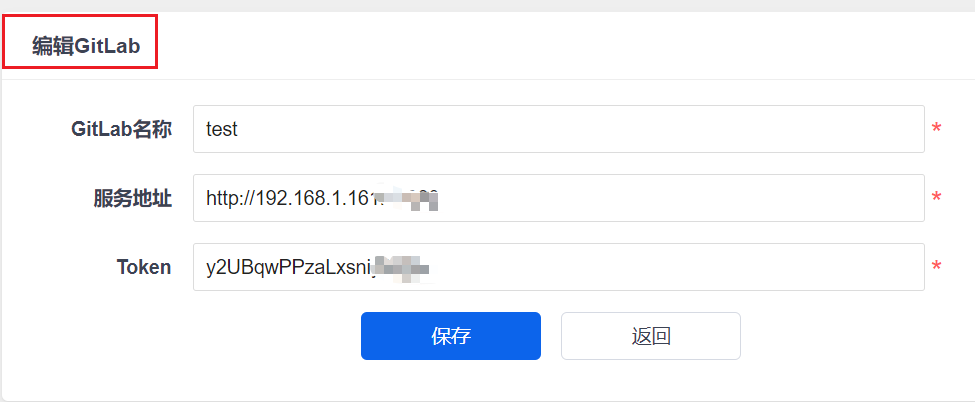Click the 编辑GitLab page heading
This screenshot has width=975, height=402.
tap(86, 46)
